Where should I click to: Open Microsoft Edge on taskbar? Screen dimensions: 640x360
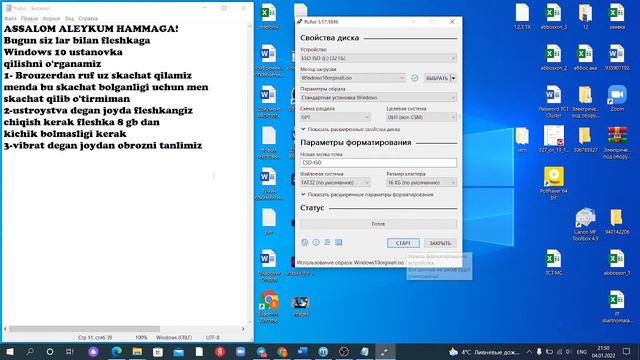[x=116, y=352]
